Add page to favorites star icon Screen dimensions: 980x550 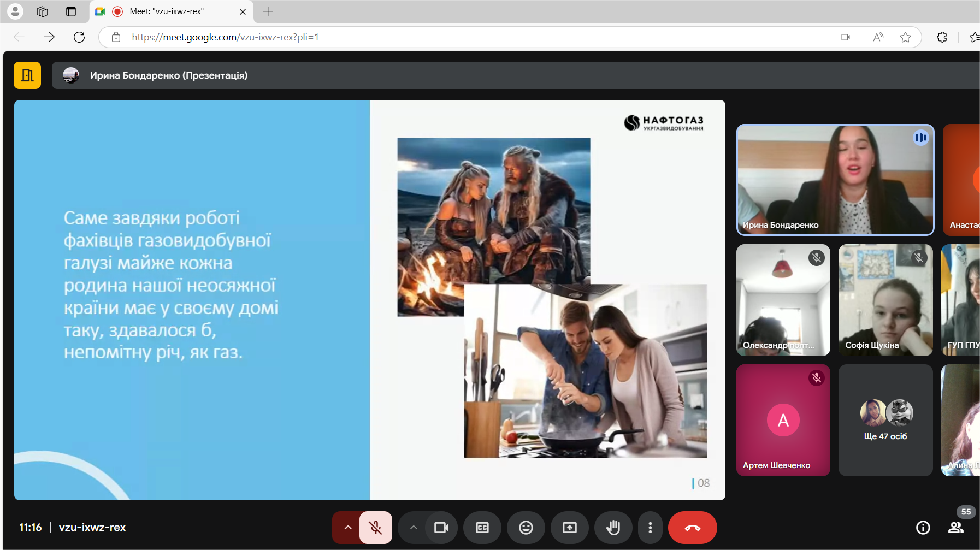pos(905,37)
